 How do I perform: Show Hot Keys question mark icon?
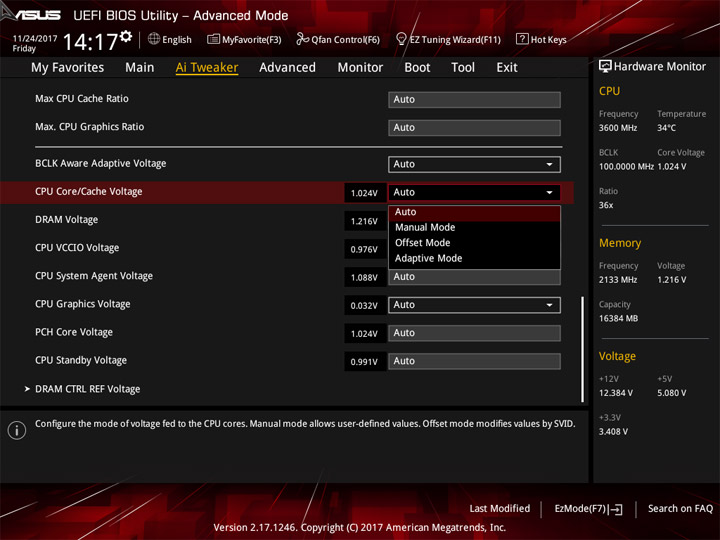point(522,39)
